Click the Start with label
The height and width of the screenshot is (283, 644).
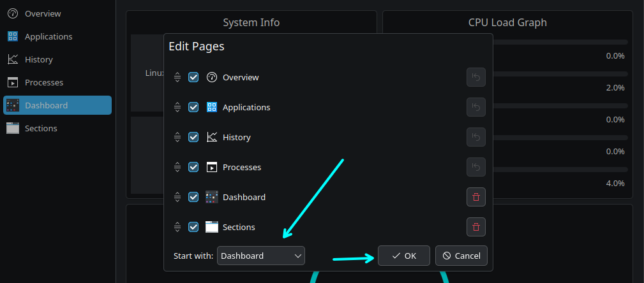[x=193, y=256]
